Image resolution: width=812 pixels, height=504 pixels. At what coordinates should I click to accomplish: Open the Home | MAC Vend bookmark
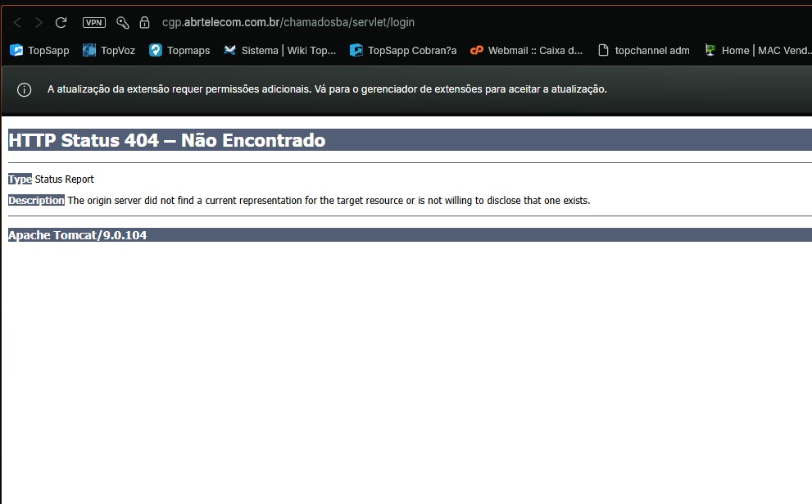[756, 51]
